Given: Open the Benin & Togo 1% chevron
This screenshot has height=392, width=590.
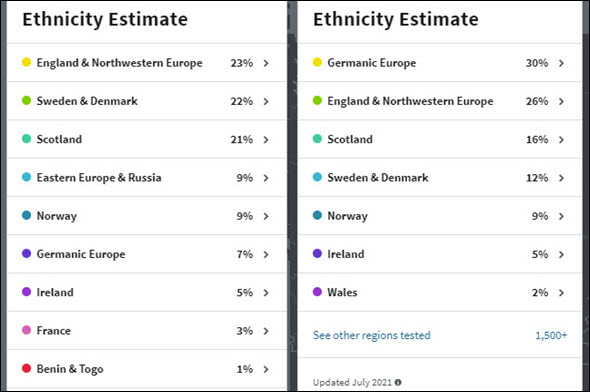Looking at the screenshot, I should click(266, 369).
